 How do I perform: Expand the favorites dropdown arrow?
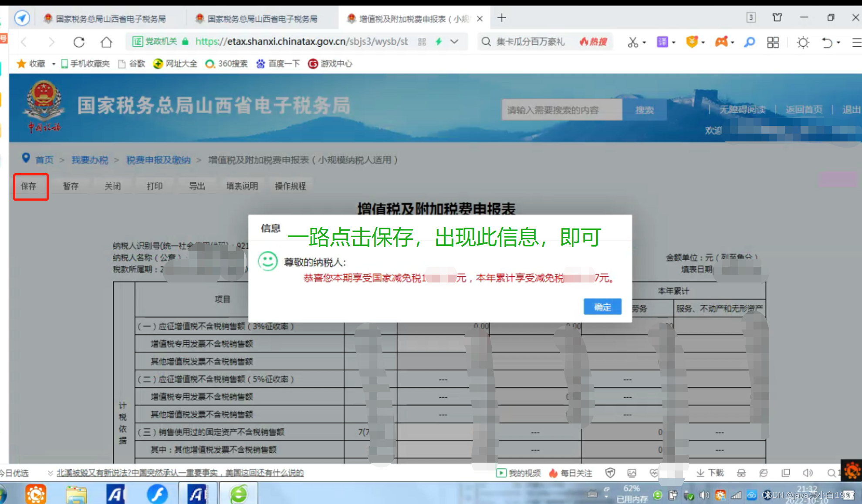(x=54, y=64)
